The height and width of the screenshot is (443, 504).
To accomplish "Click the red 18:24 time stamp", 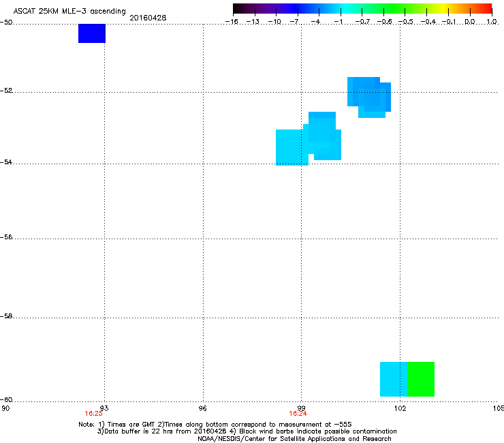I will click(298, 414).
